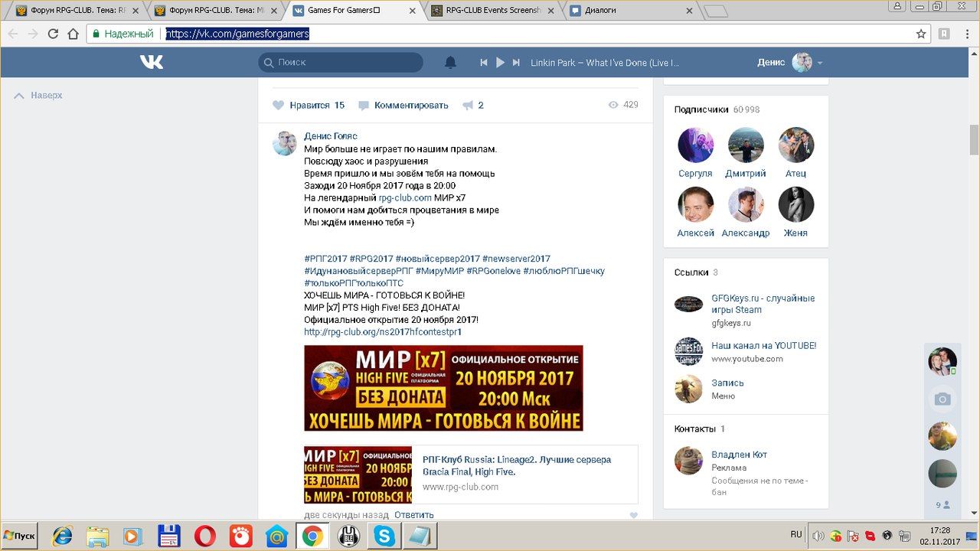Share the post via megaphone icon
980x551 pixels.
point(468,106)
